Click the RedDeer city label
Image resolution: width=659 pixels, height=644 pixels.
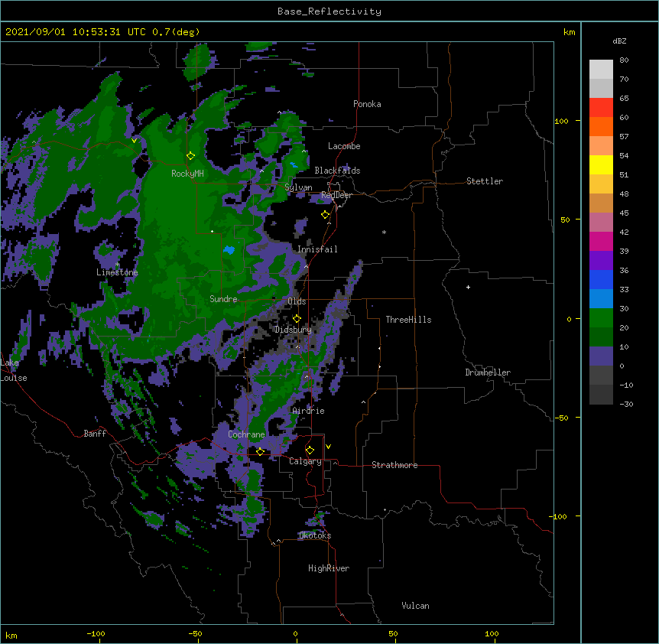point(336,195)
